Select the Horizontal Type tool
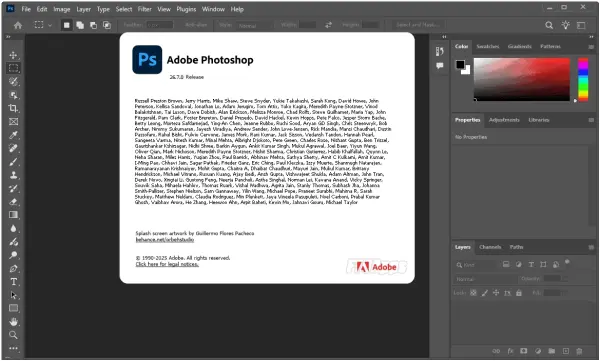The width and height of the screenshot is (600, 361). [13, 282]
